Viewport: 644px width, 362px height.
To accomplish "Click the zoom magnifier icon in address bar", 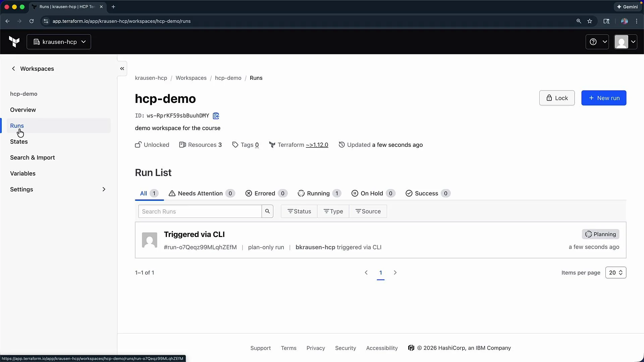I will (x=579, y=21).
